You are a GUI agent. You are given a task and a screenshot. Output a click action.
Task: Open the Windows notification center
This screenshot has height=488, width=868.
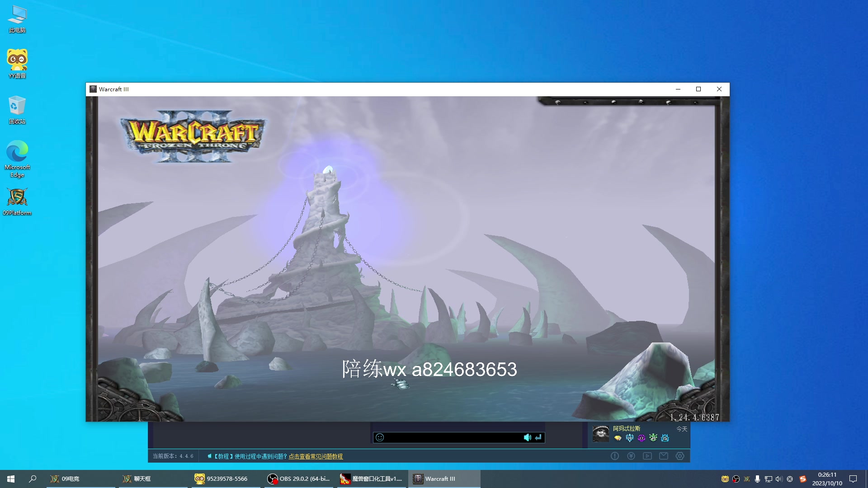(853, 479)
